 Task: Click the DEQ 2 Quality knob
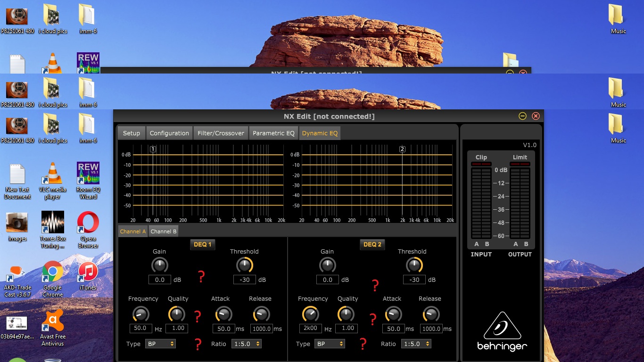[346, 314]
